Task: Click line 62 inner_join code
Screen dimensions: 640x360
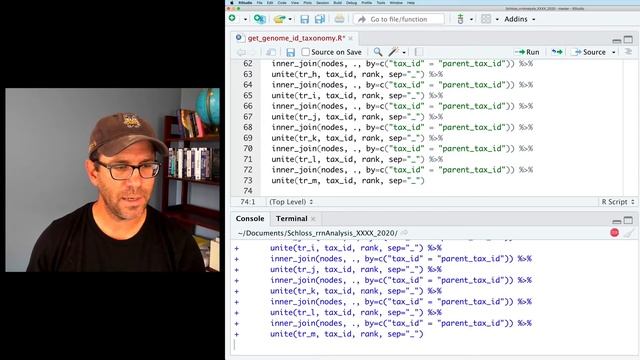Action: point(402,64)
